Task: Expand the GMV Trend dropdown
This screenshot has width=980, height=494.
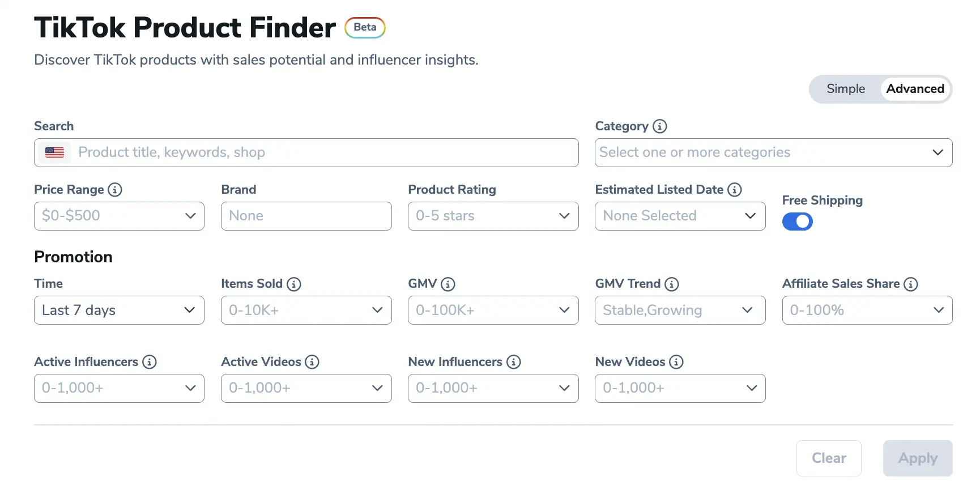Action: (680, 310)
